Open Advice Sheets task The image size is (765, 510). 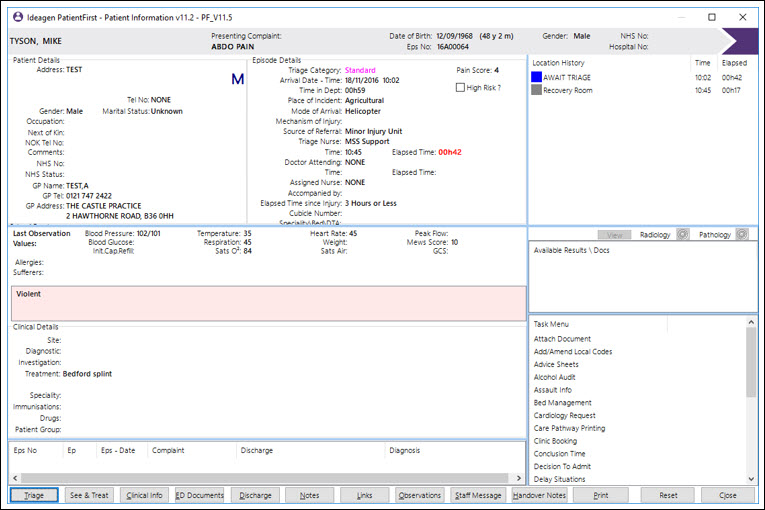(x=556, y=364)
